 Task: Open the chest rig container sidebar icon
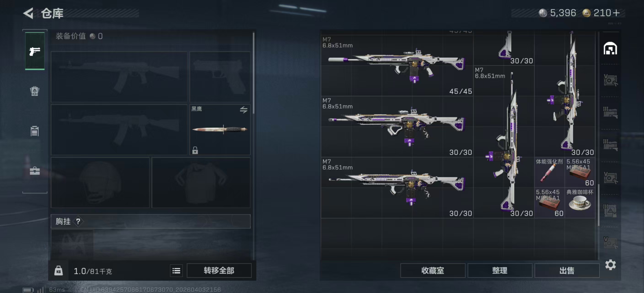(35, 131)
